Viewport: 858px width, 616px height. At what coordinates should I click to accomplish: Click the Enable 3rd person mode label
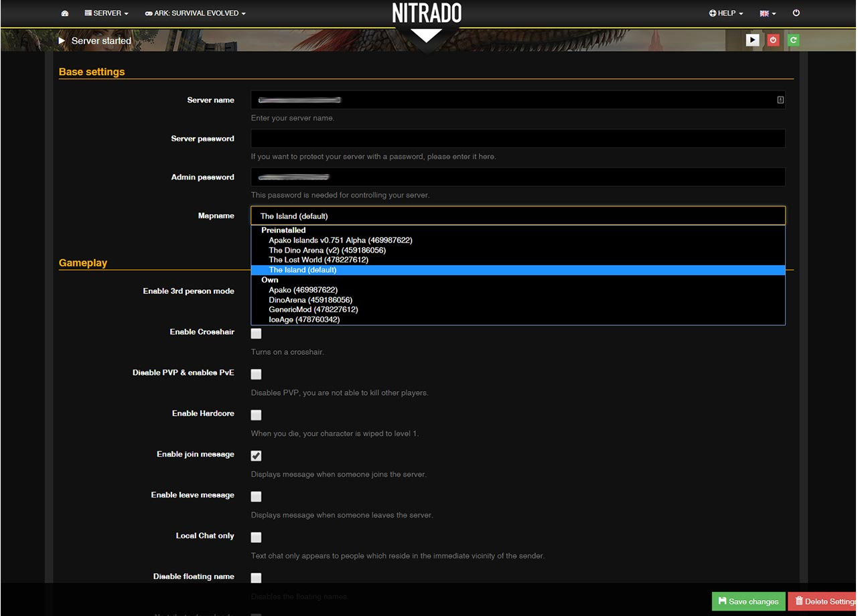coord(189,291)
